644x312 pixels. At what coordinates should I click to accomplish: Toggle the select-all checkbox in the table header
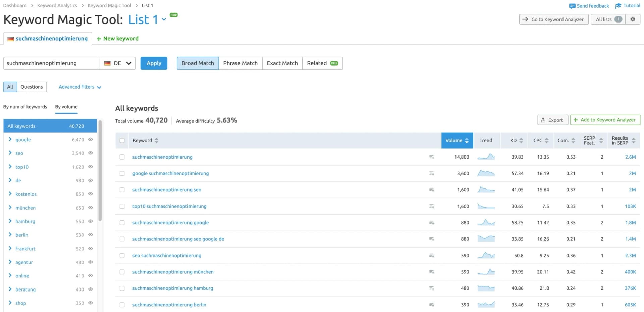(122, 140)
